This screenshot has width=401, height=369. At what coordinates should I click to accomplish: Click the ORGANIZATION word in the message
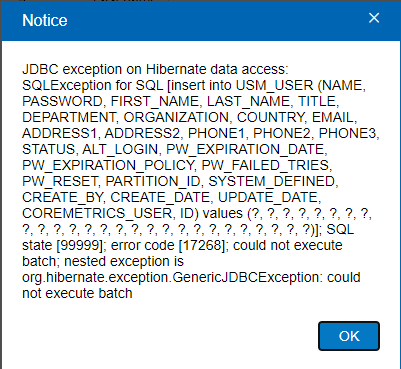click(x=176, y=118)
